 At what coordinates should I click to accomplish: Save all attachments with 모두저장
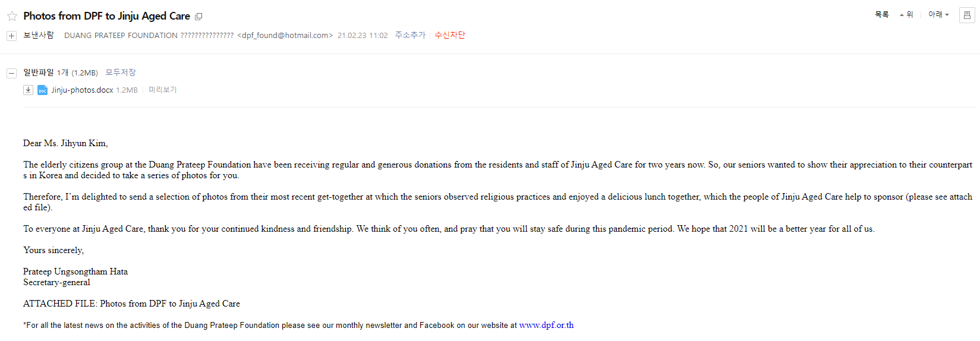121,72
